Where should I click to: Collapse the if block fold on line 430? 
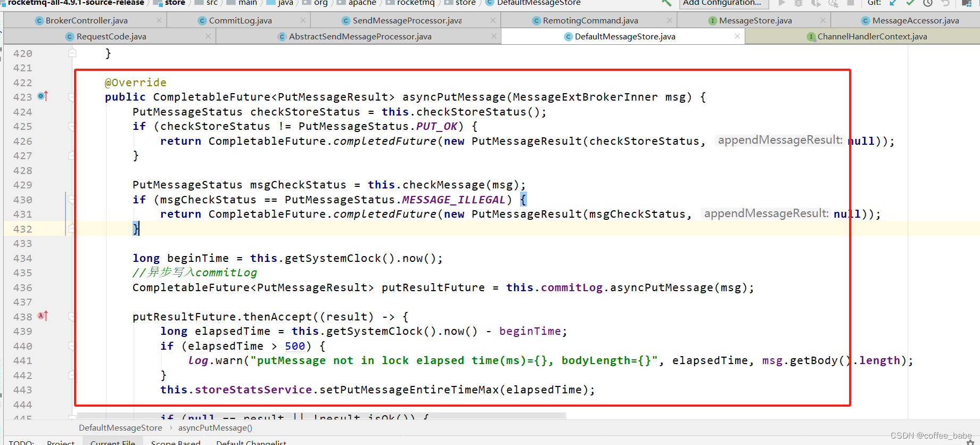point(72,200)
